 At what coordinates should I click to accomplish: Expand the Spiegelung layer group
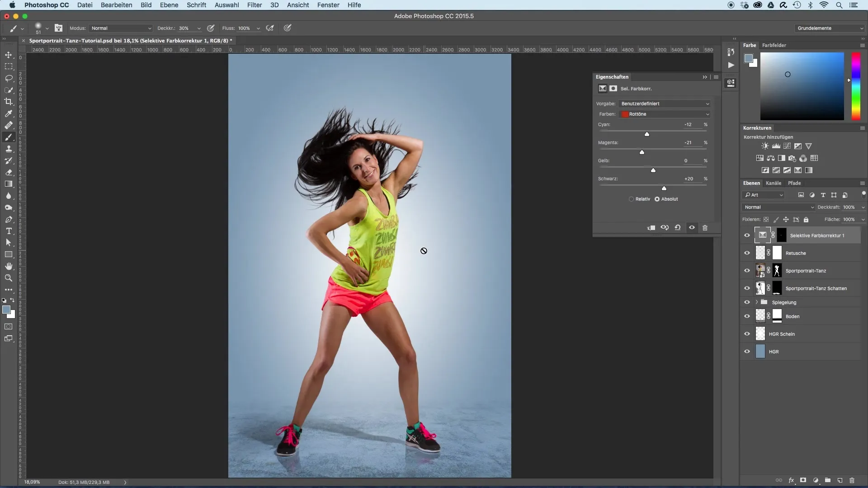coord(757,302)
